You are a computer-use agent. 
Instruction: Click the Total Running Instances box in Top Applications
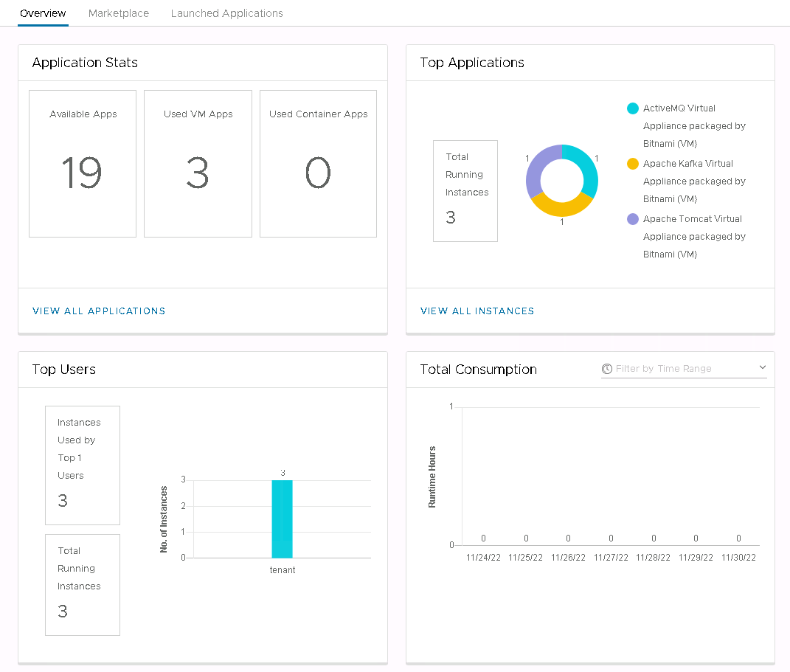click(x=465, y=191)
